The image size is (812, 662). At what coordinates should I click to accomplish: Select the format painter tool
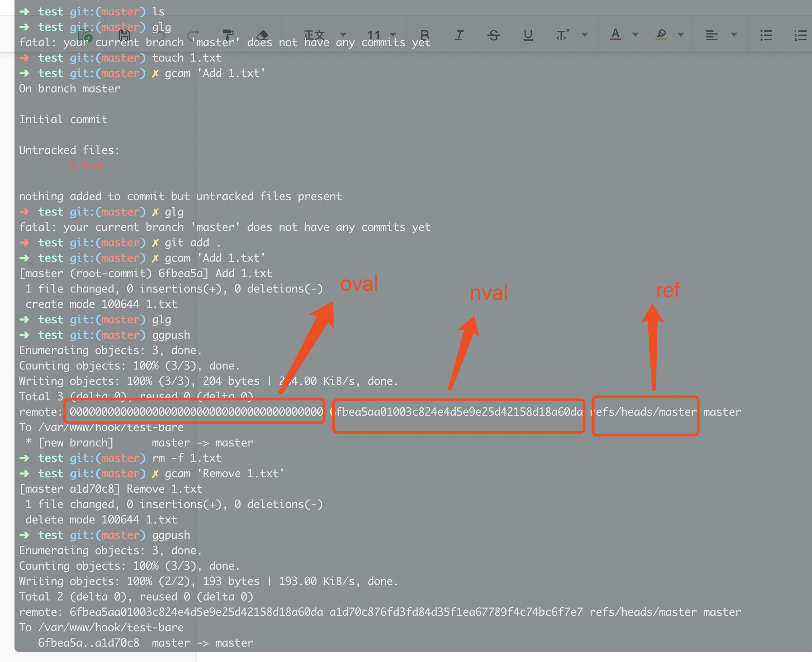(228, 35)
